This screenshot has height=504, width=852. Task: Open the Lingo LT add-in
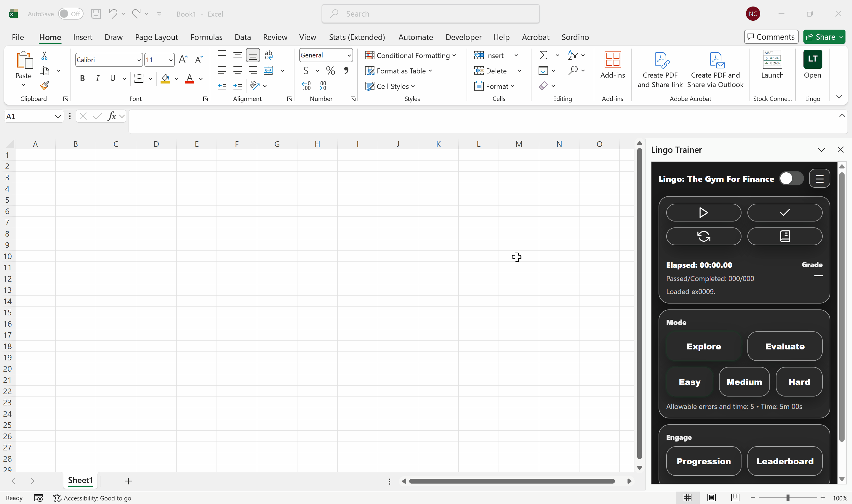(x=812, y=65)
